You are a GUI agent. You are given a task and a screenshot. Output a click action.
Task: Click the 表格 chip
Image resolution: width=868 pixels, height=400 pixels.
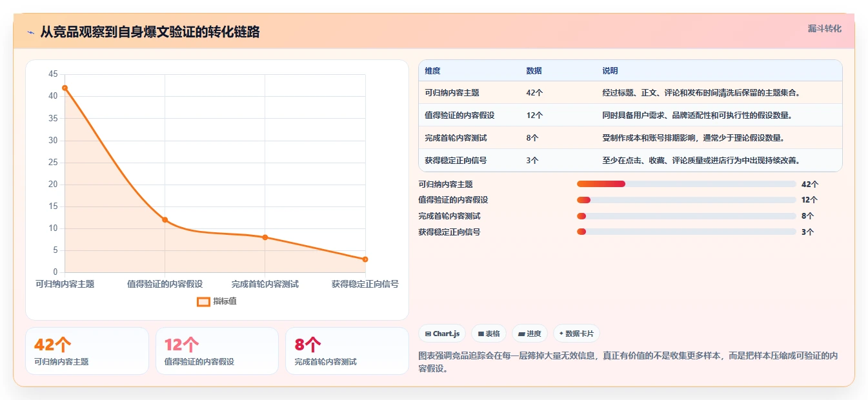point(489,334)
